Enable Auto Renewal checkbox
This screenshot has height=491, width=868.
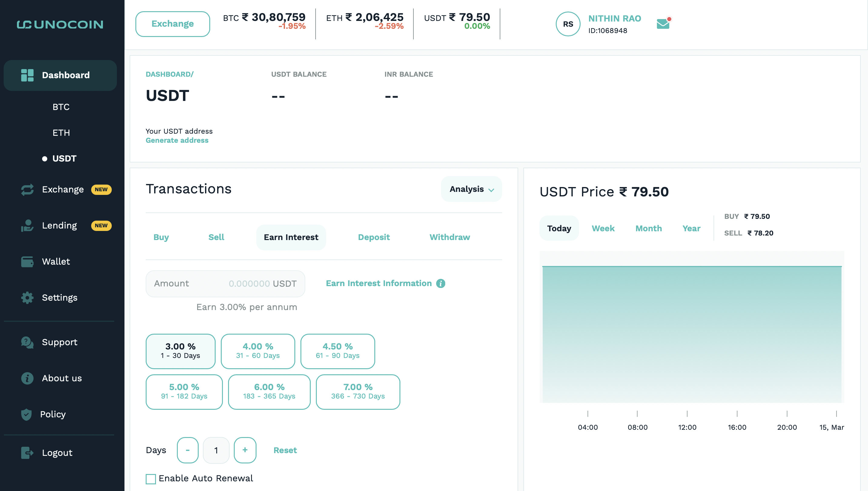click(x=151, y=479)
